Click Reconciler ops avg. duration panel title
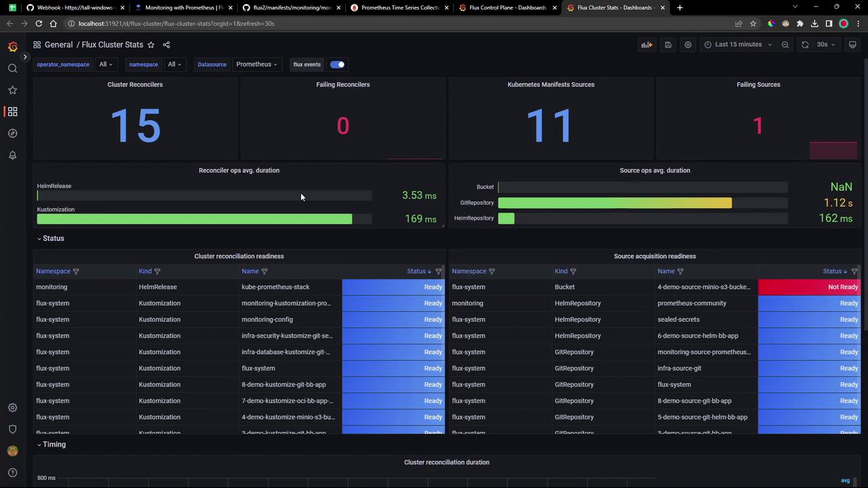Screen dimensions: 868x488 (x=239, y=170)
